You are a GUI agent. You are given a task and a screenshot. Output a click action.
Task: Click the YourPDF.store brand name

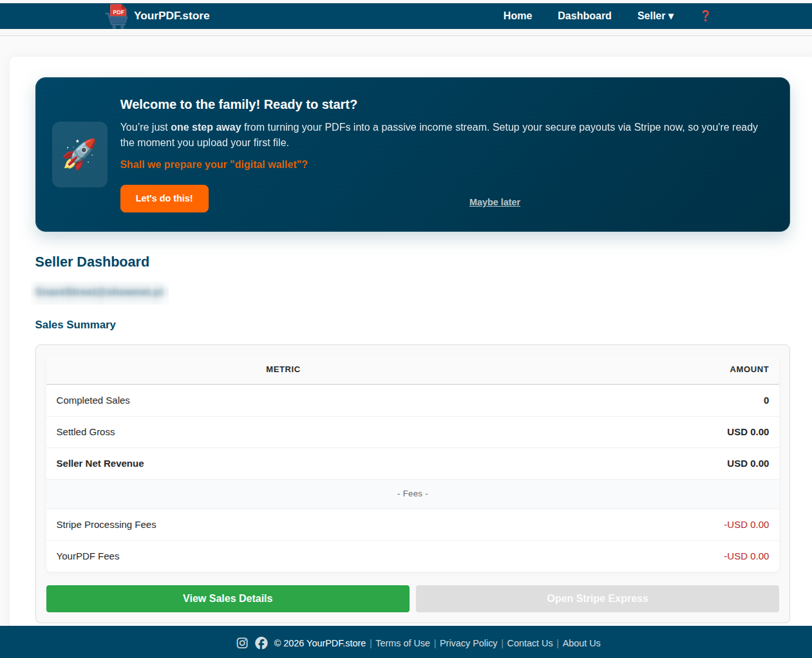coord(172,16)
